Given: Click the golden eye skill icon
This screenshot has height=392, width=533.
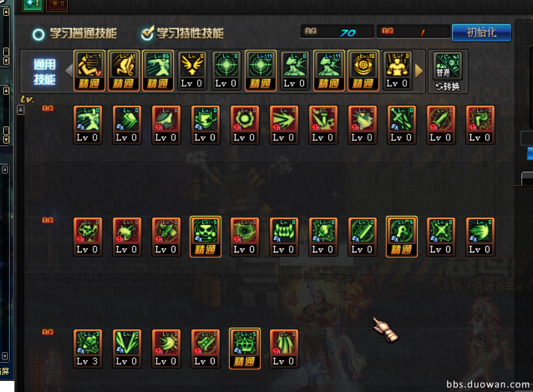Looking at the screenshot, I should pyautogui.click(x=363, y=70).
